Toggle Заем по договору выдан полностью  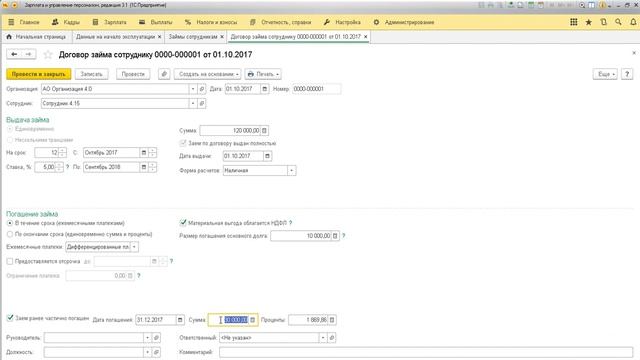[x=183, y=143]
